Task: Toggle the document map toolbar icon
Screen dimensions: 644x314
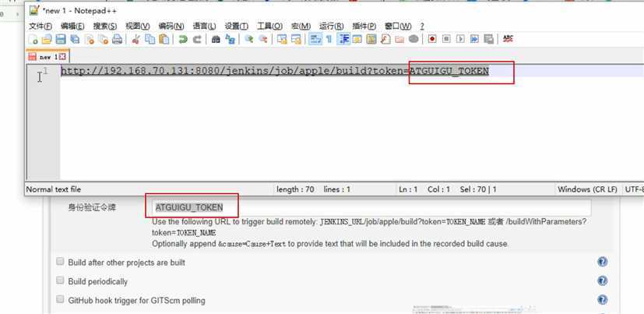Action: [x=371, y=40]
